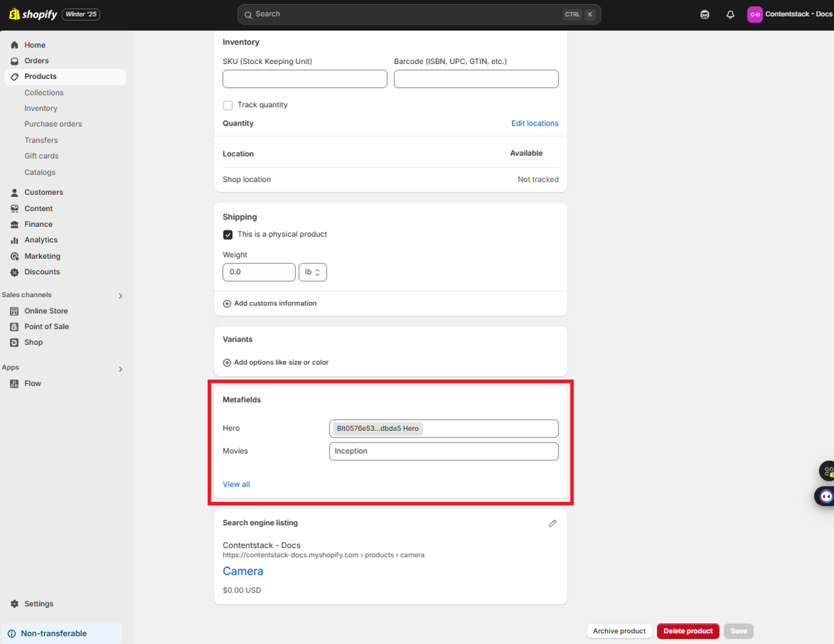Click the Movies metafield input

pyautogui.click(x=444, y=452)
